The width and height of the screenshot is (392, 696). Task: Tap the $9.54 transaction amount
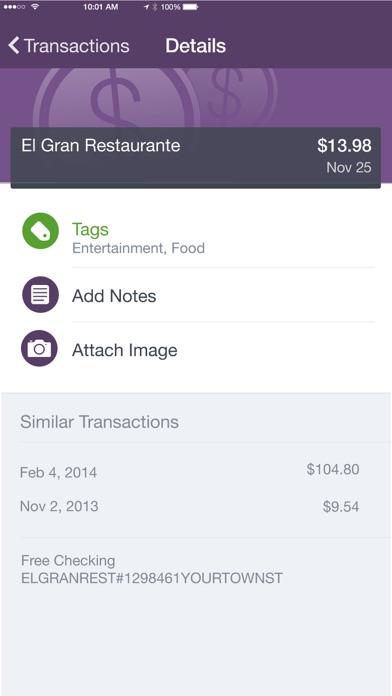341,506
